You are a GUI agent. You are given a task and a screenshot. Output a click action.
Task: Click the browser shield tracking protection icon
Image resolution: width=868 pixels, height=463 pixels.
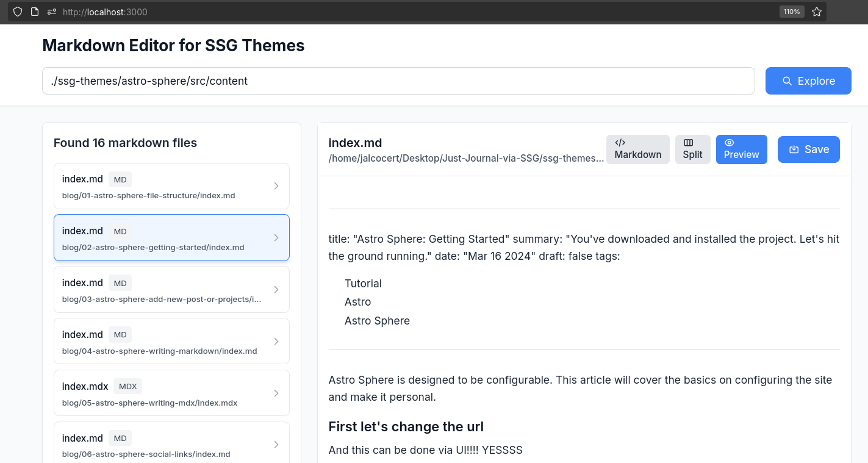[x=18, y=12]
